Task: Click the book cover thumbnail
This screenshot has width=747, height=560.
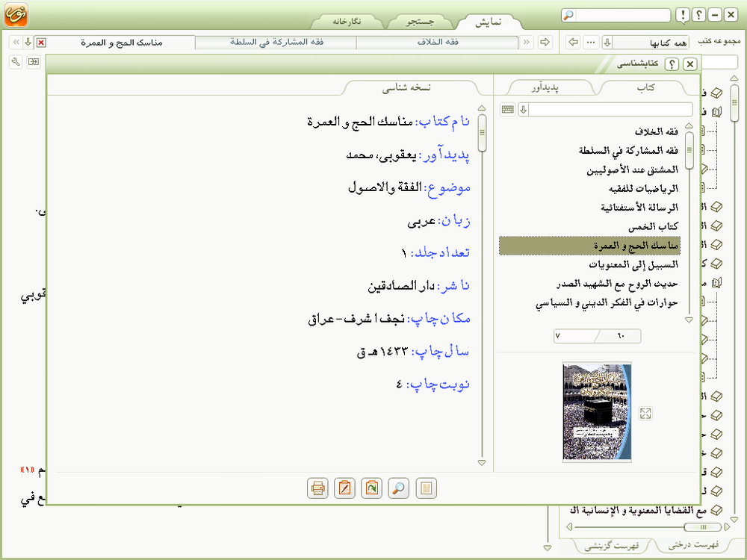Action: 597,412
